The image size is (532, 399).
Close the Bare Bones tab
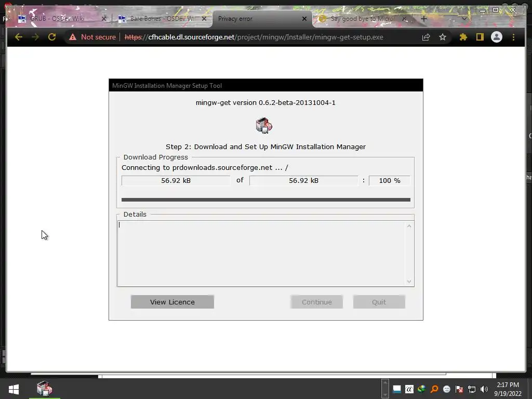click(204, 19)
